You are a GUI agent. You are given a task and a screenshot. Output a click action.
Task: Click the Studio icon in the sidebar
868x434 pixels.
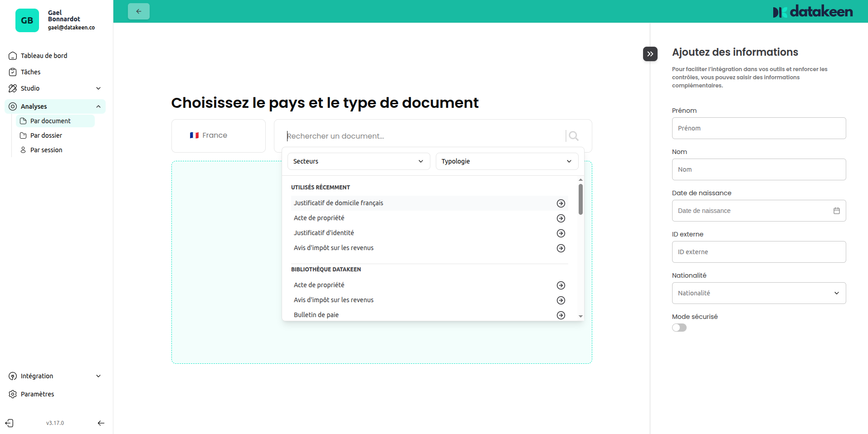coord(12,88)
